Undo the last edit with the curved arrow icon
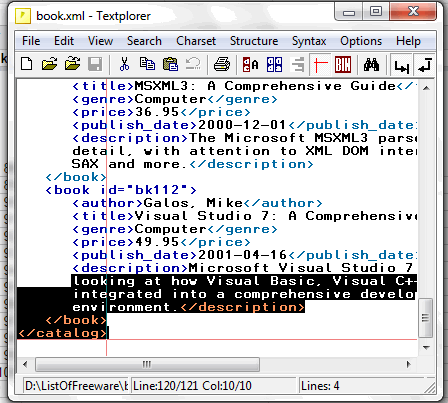This screenshot has width=448, height=403. pos(193,64)
